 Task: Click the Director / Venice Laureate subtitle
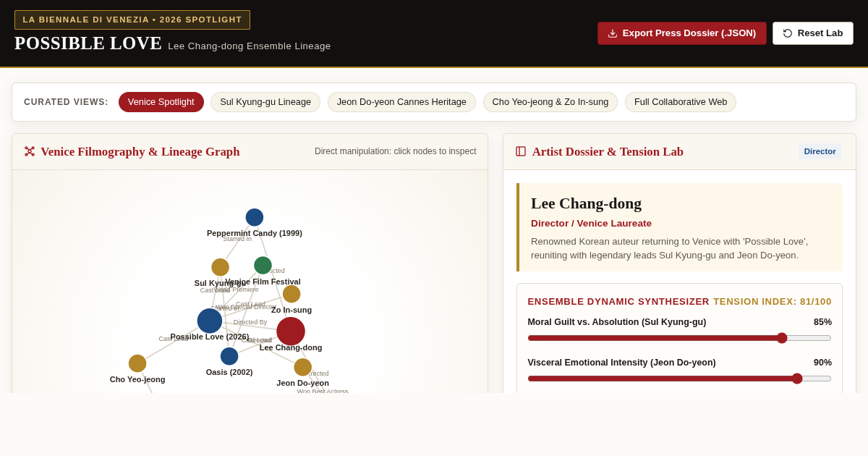[591, 223]
